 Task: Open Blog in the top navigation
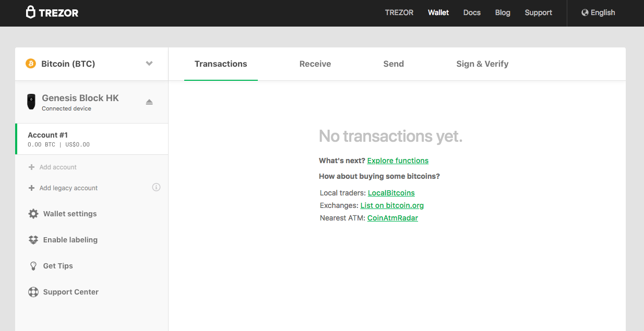(503, 13)
